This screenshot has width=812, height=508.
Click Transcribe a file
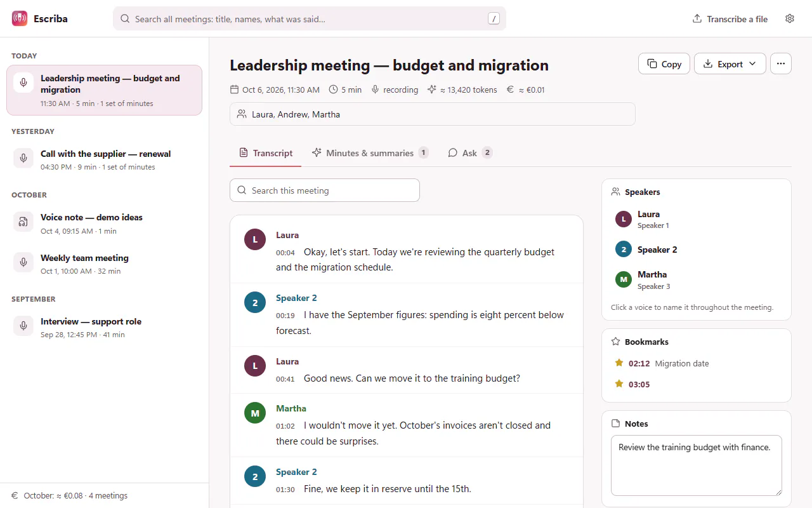[730, 19]
